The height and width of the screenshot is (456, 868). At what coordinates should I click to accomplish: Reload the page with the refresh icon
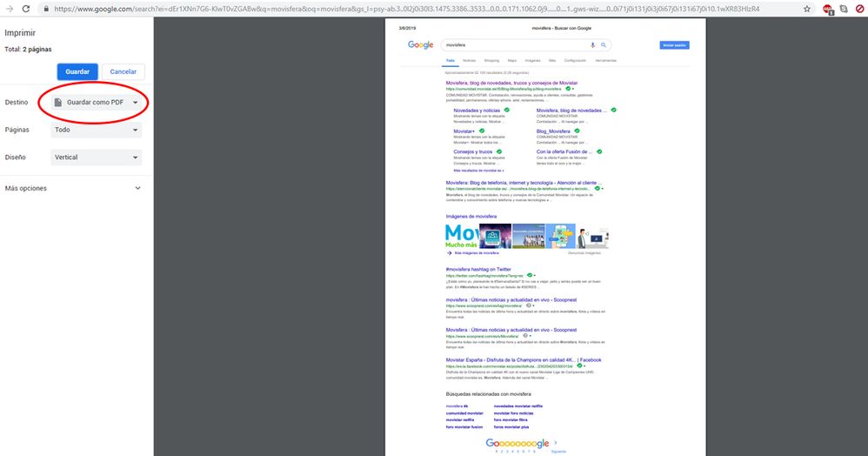[26, 9]
